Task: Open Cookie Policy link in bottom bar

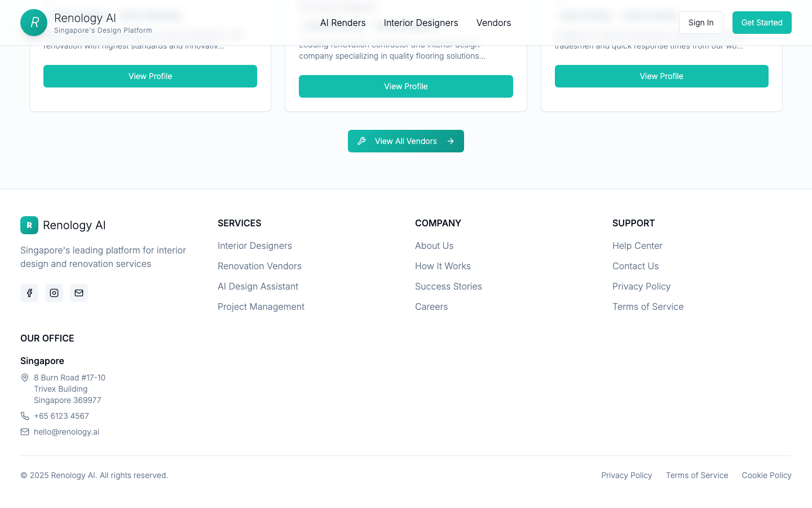Action: [x=766, y=475]
